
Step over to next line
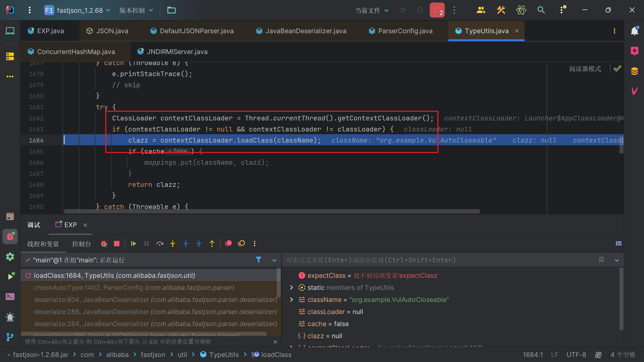pyautogui.click(x=160, y=244)
